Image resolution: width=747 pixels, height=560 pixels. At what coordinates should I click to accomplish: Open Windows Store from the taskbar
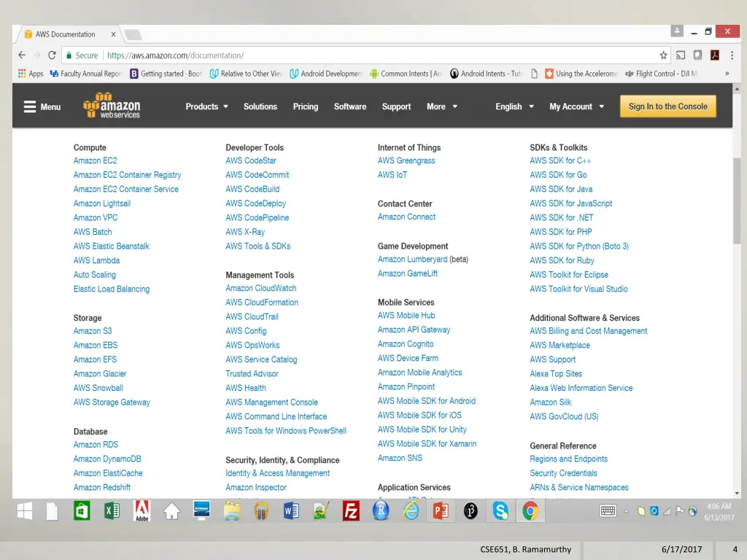click(x=82, y=511)
